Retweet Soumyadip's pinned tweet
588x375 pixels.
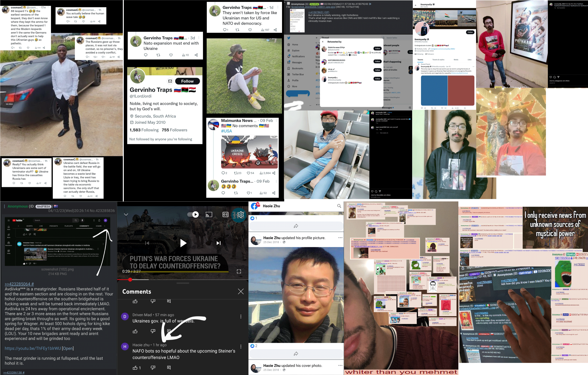pyautogui.click(x=432, y=108)
